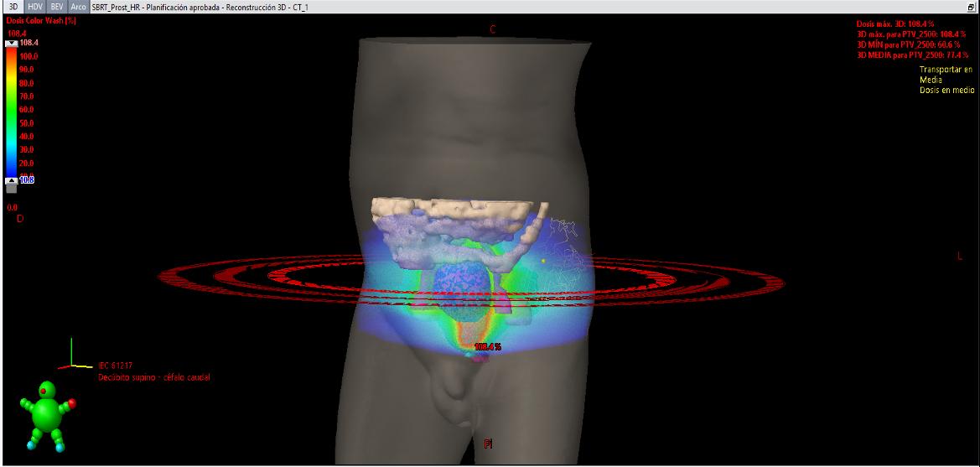
Task: Click the restore view icon at top right
Action: point(971,7)
